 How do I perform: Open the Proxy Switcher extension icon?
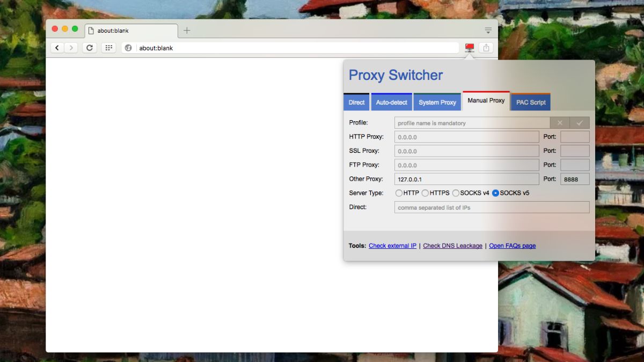pos(469,48)
